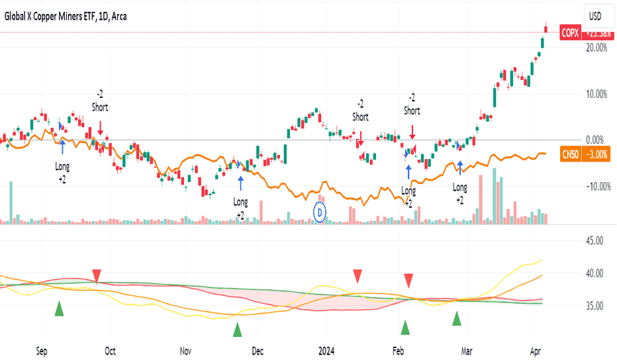This screenshot has width=617, height=364.
Task: Click the late-February Long +2 signal label
Action: pos(459,194)
